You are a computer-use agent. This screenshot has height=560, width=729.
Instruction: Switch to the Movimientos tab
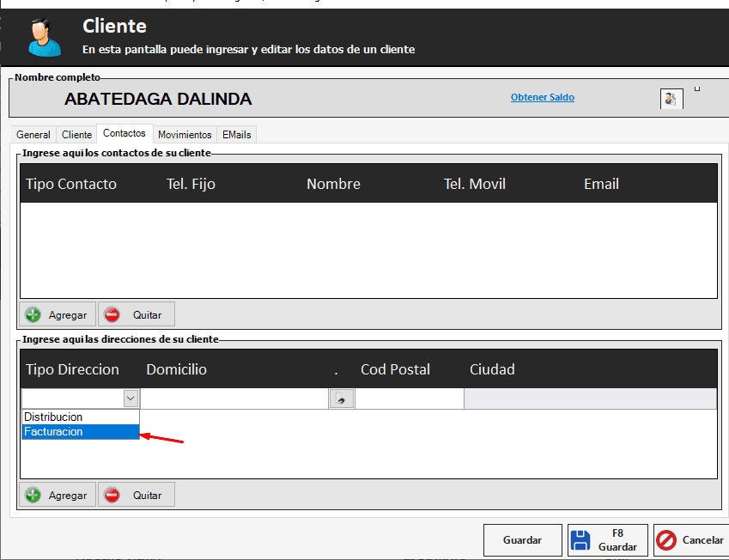click(x=185, y=135)
